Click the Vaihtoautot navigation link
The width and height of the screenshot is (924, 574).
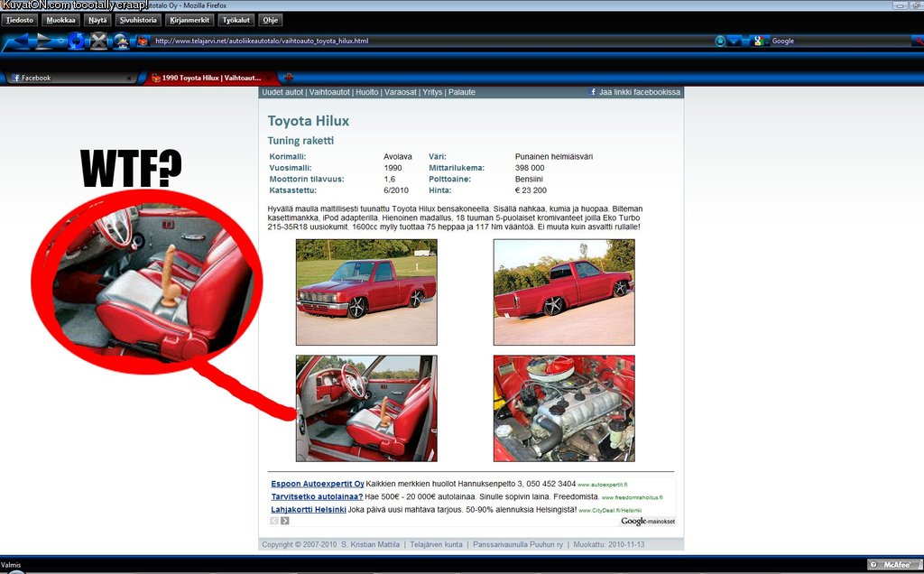(329, 92)
